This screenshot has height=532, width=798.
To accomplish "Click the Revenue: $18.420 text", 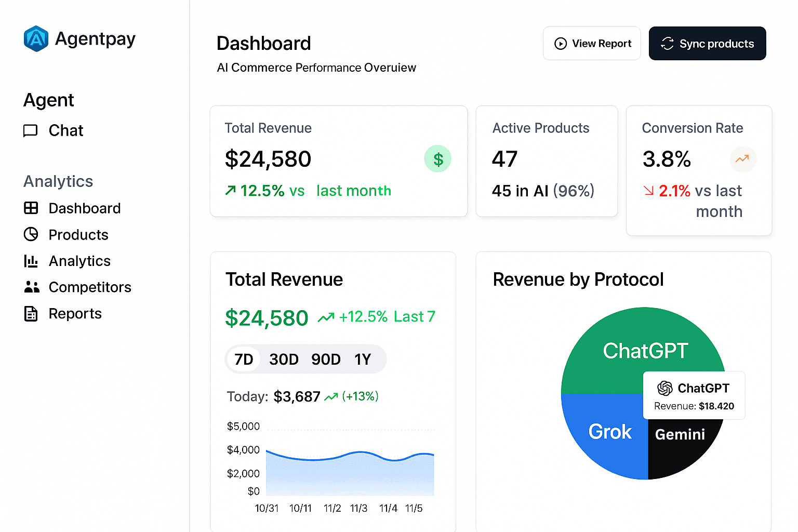I will [x=694, y=406].
